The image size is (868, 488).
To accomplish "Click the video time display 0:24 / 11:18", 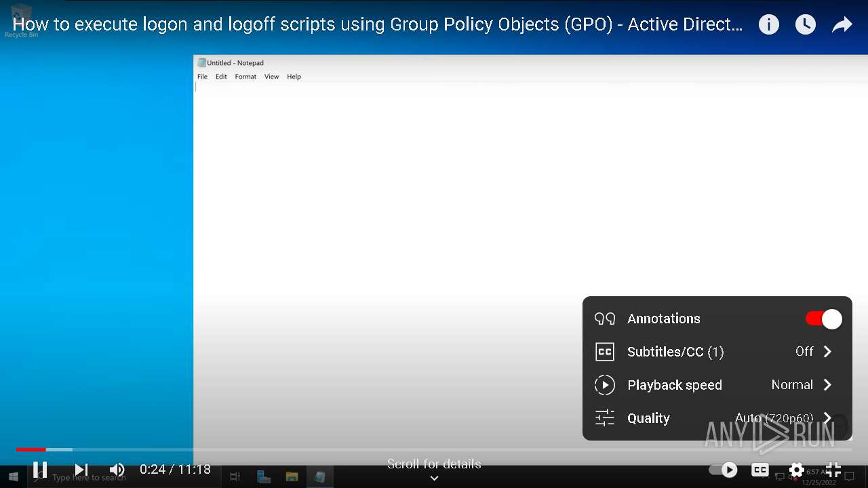I will coord(175,469).
